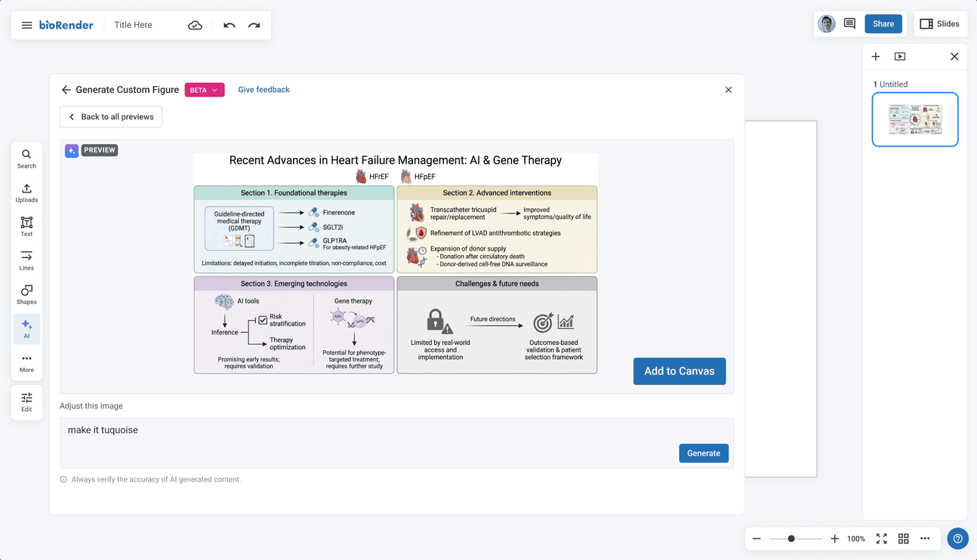Open the Search tool in sidebar
977x560 pixels.
click(x=26, y=158)
